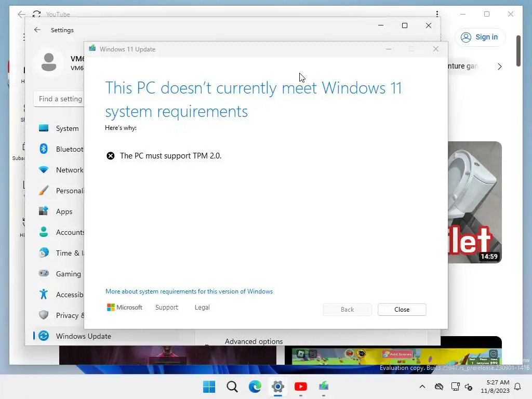
Task: Click the user avatar in Settings
Action: point(49,62)
